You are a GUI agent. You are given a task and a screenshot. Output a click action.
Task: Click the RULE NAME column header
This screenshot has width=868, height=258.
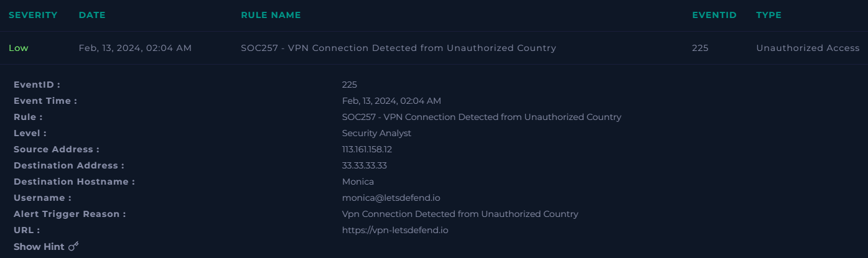271,15
